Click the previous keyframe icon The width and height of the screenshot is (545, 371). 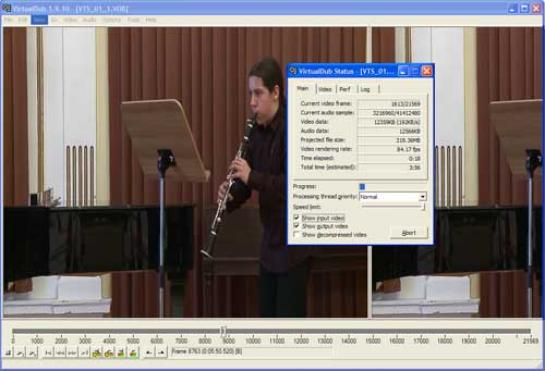click(97, 353)
